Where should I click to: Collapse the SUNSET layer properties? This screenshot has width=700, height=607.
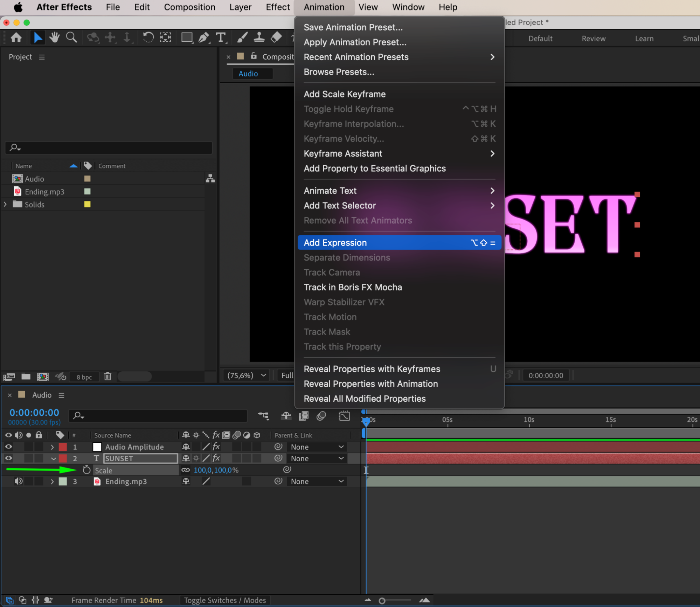53,458
